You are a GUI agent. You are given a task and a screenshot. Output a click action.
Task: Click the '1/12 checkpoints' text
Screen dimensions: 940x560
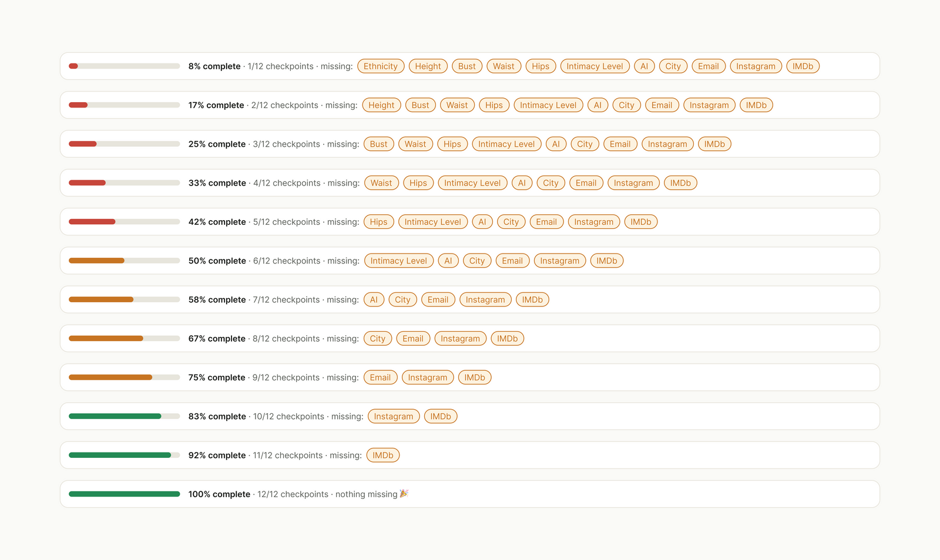point(281,66)
